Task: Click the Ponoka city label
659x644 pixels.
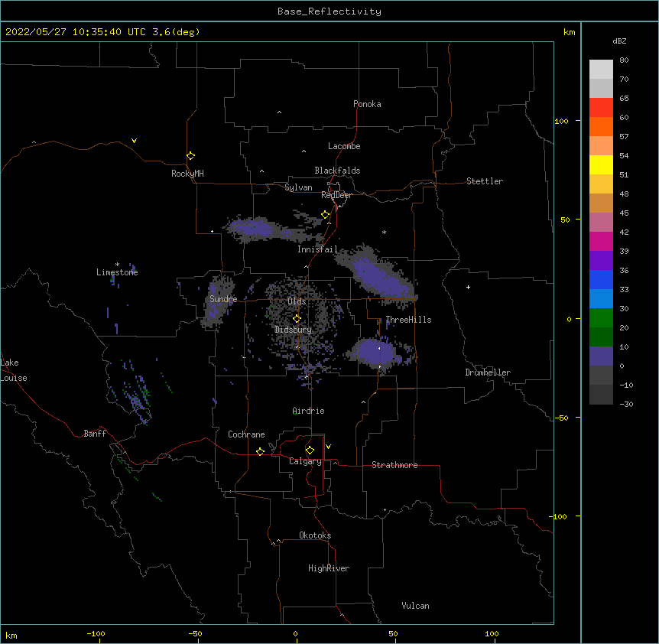Action: click(367, 104)
